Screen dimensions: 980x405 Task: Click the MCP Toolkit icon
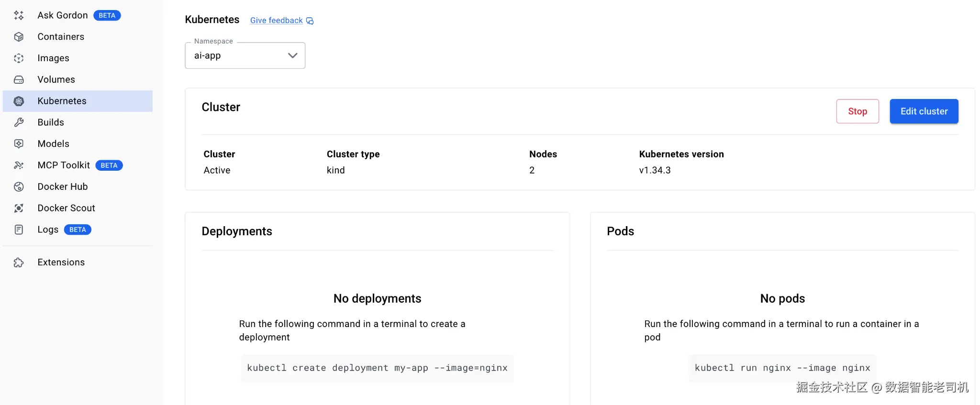[19, 165]
